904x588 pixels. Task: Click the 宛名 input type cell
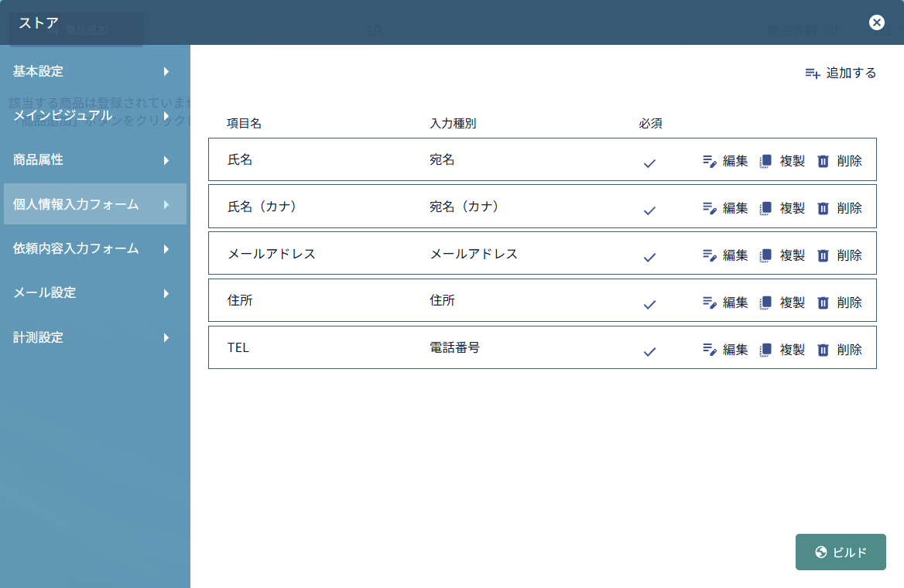442,160
